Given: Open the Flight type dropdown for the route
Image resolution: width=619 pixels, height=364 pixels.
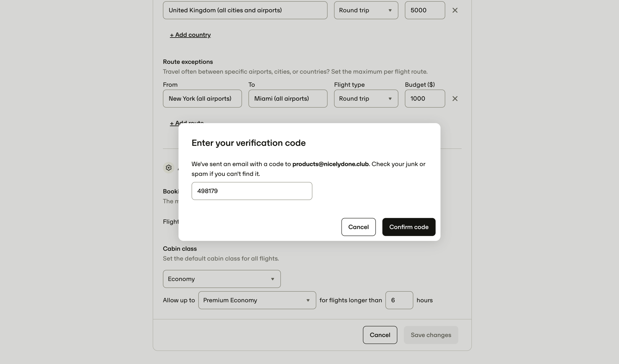Looking at the screenshot, I should click(x=366, y=99).
